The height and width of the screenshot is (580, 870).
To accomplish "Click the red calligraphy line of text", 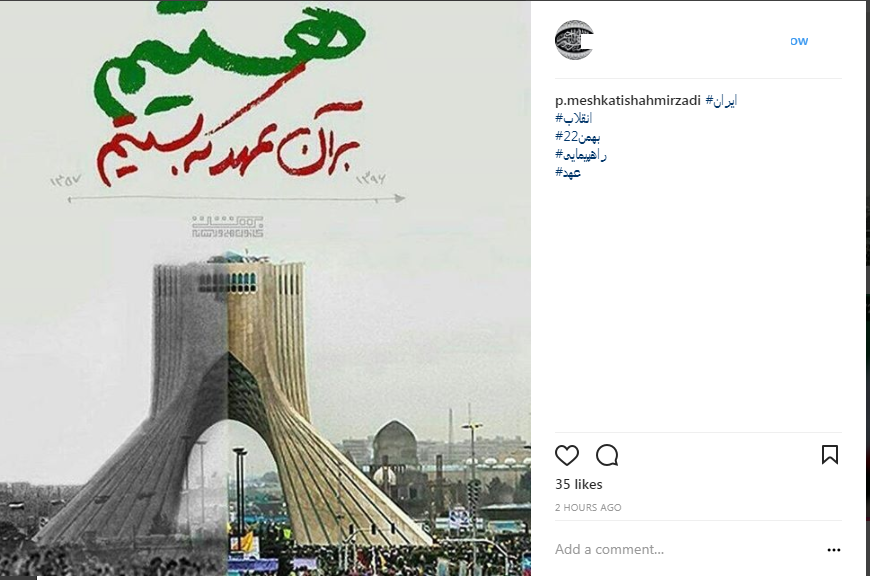I will point(229,144).
